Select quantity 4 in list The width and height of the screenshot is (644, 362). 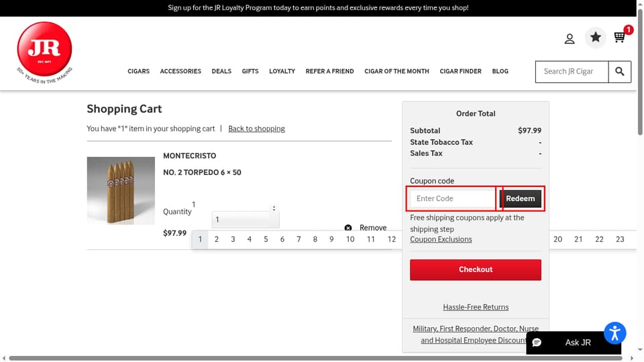250,239
